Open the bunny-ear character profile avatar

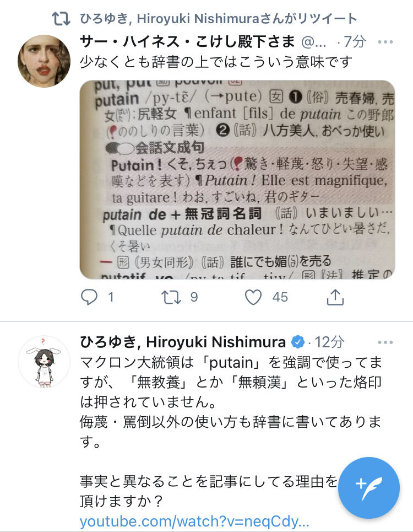[44, 362]
